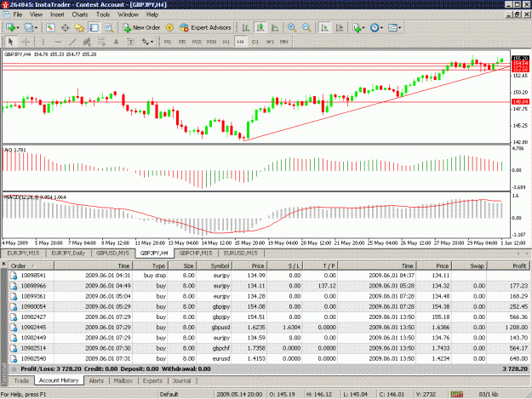The image size is (532, 399).
Task: Switch to the EURJPY,Daily chart tab
Action: [68, 254]
